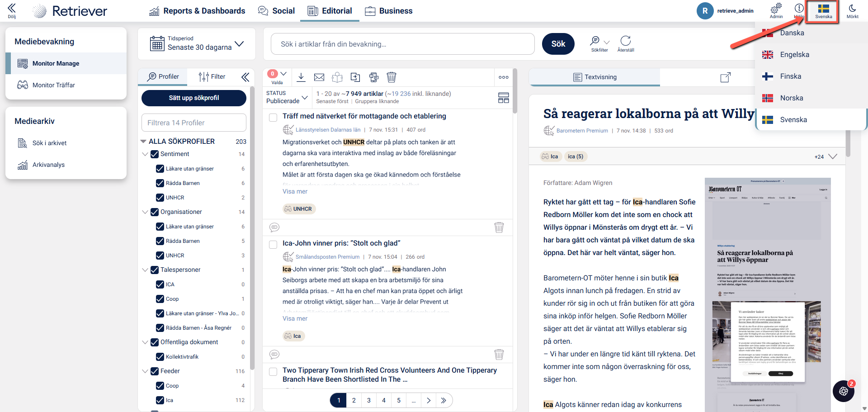The width and height of the screenshot is (868, 412).
Task: Switch to Mörkt dark mode
Action: (x=852, y=10)
